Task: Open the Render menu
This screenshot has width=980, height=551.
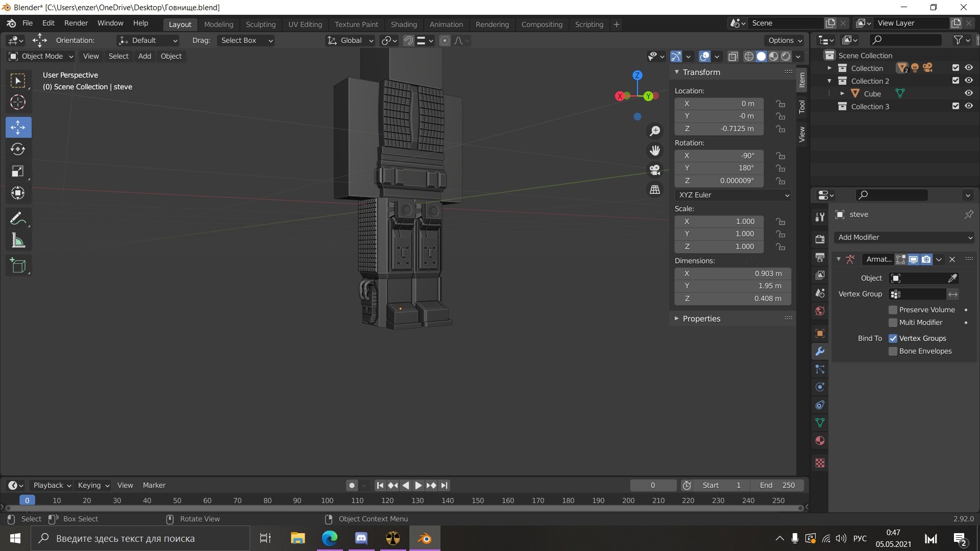Action: click(76, 23)
